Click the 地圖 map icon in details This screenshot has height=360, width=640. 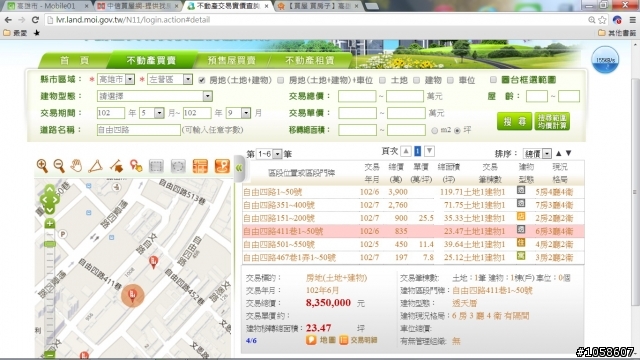(311, 340)
